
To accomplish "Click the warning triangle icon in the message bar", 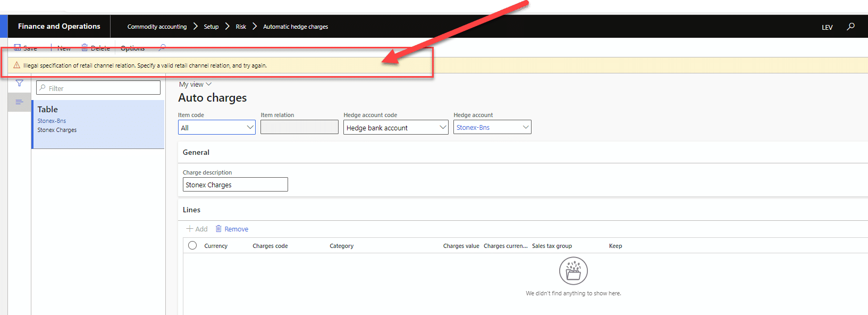I will pyautogui.click(x=16, y=65).
